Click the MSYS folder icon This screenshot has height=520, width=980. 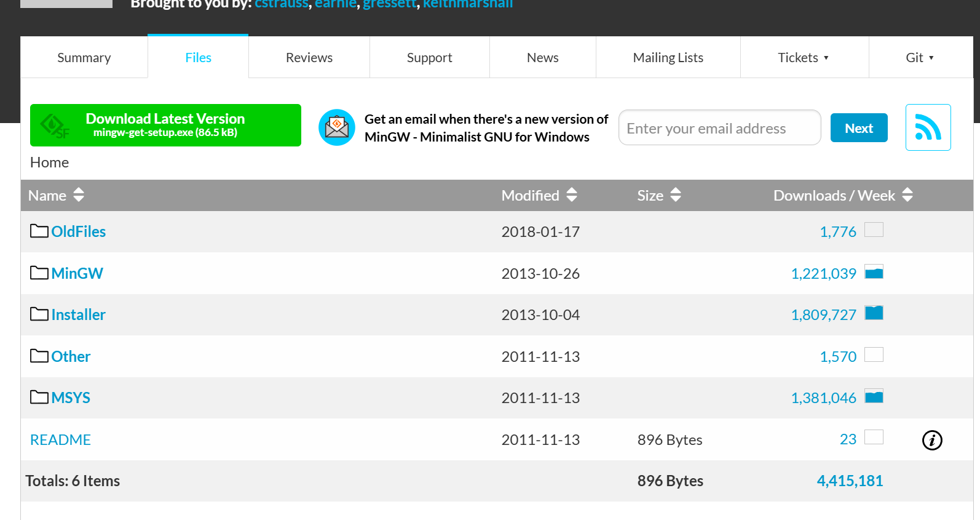click(39, 397)
